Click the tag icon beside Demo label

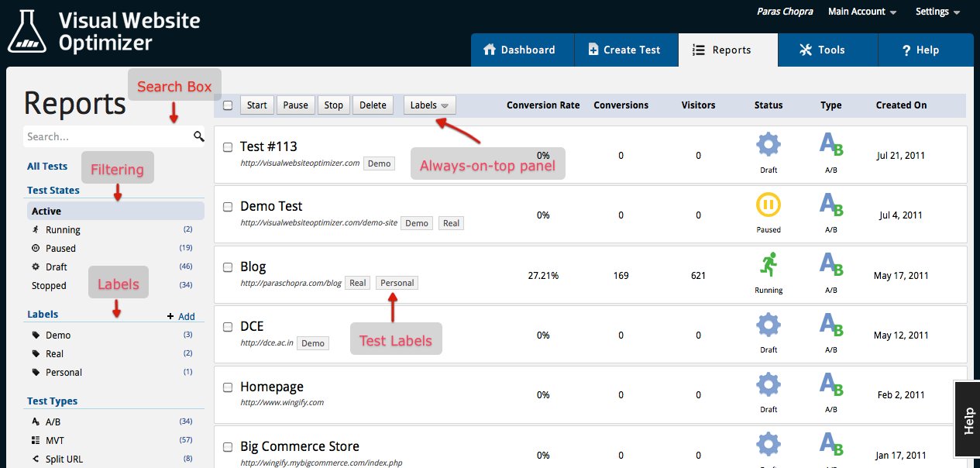click(36, 336)
